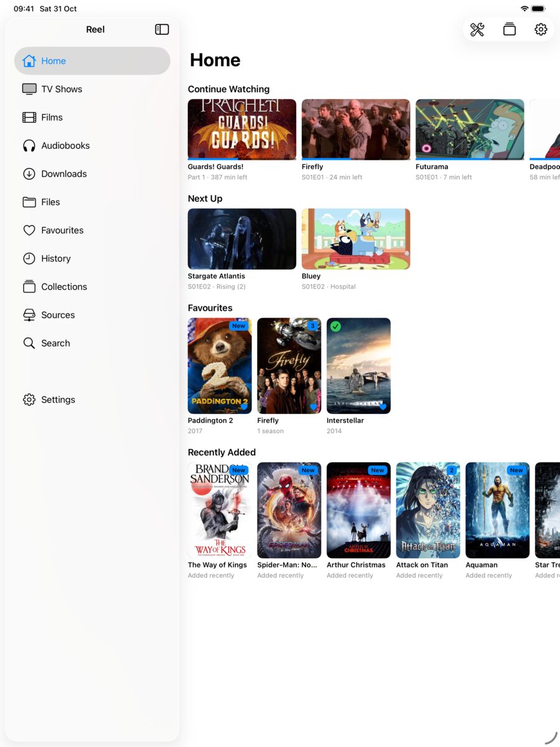Open Collections label in sidebar
Screen dimensions: 560x747
click(x=64, y=286)
